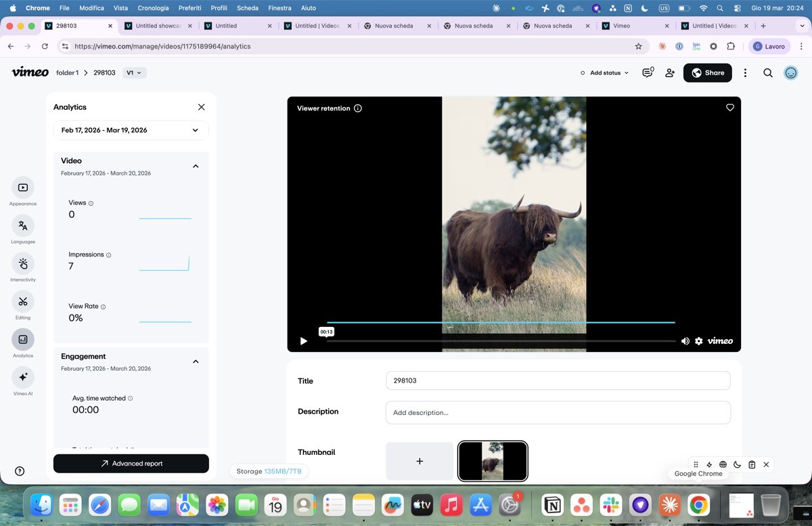The width and height of the screenshot is (812, 526).
Task: Mute the video volume speaker
Action: tap(685, 341)
